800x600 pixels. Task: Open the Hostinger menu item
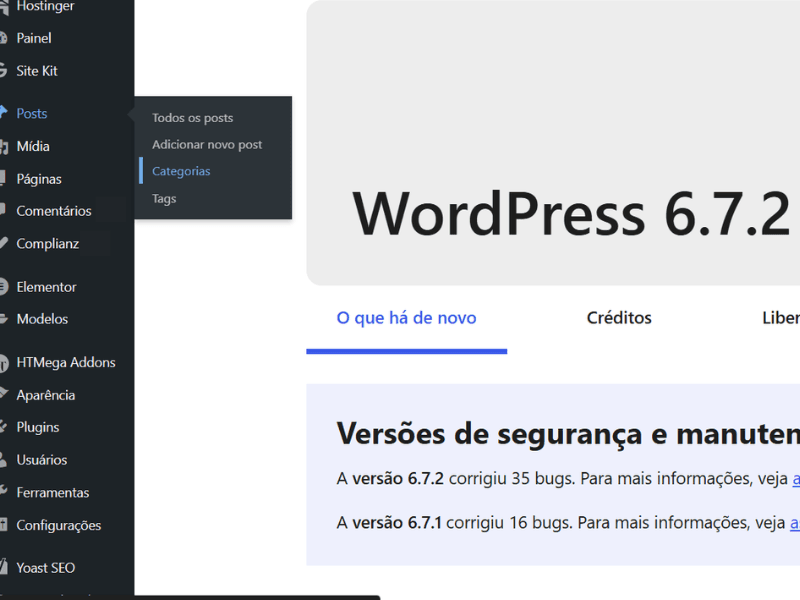(x=45, y=6)
